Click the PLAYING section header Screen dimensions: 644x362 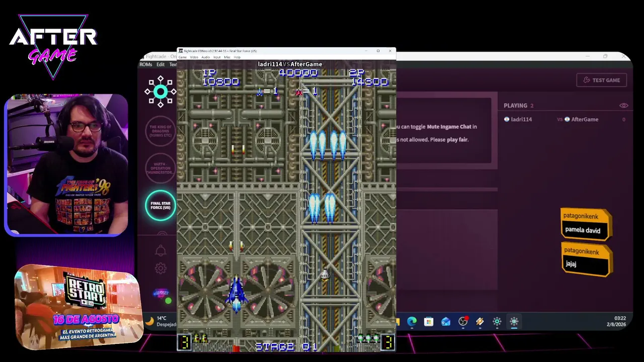(518, 106)
